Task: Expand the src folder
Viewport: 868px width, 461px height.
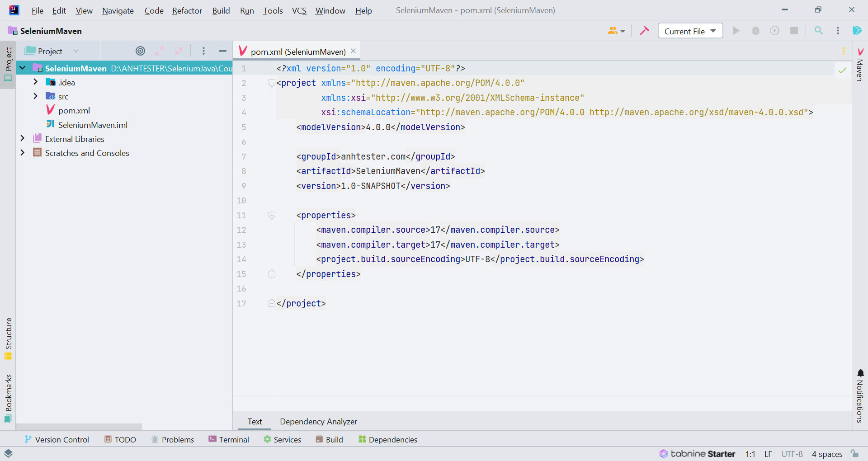Action: tap(35, 96)
